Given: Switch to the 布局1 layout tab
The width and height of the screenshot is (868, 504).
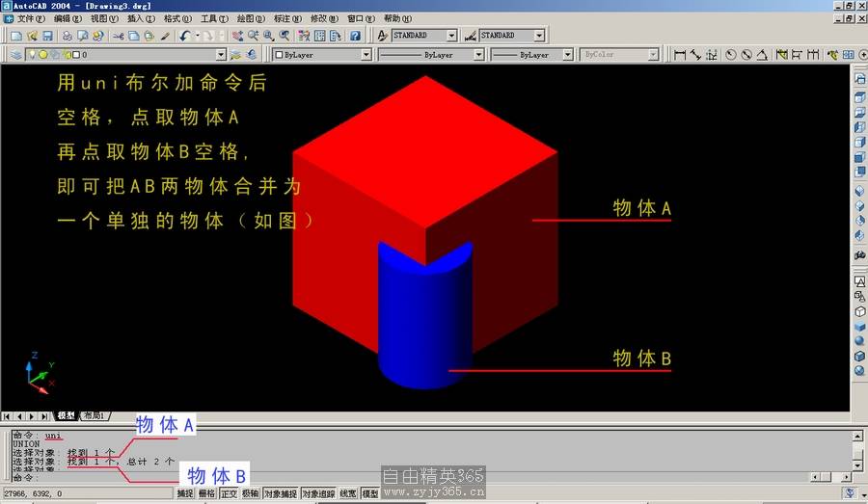Looking at the screenshot, I should click(94, 415).
